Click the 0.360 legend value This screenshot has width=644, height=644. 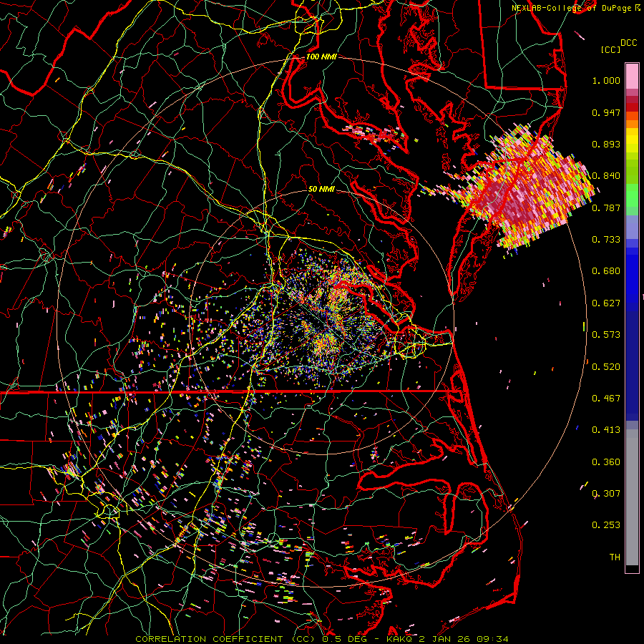(606, 462)
